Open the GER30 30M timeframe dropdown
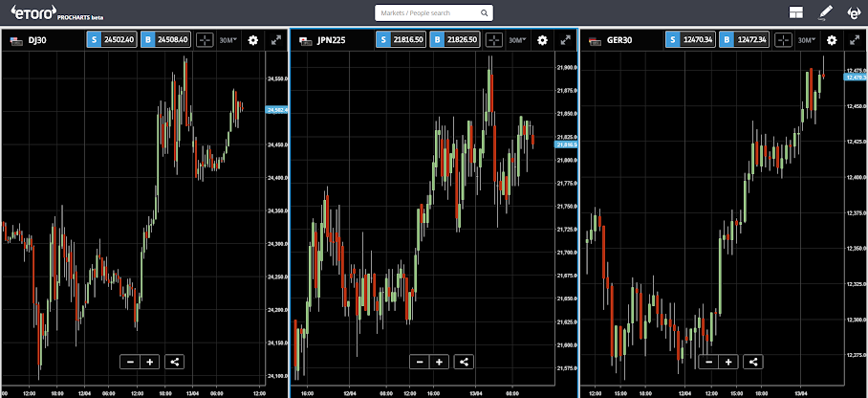 click(x=807, y=40)
